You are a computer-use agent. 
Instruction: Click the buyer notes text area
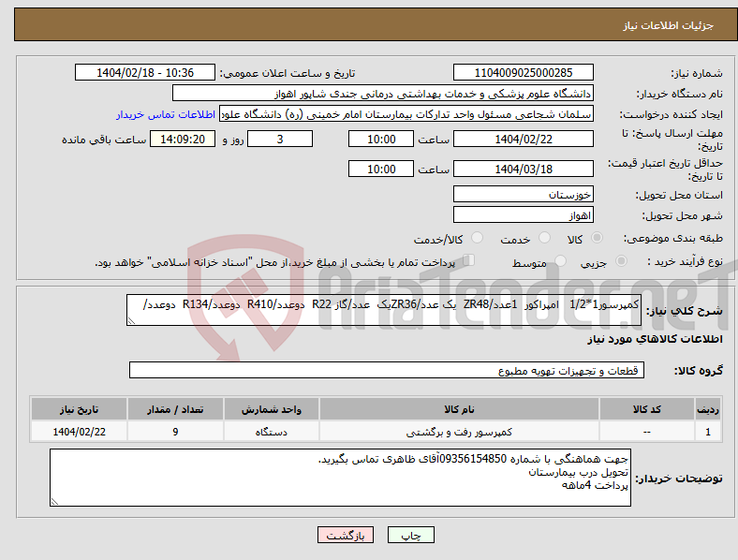(340, 478)
